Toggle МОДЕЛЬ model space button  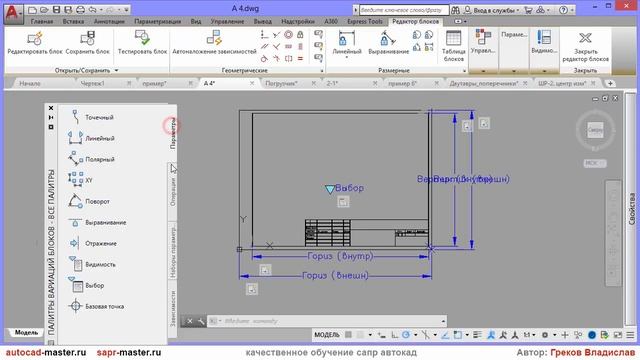327,335
